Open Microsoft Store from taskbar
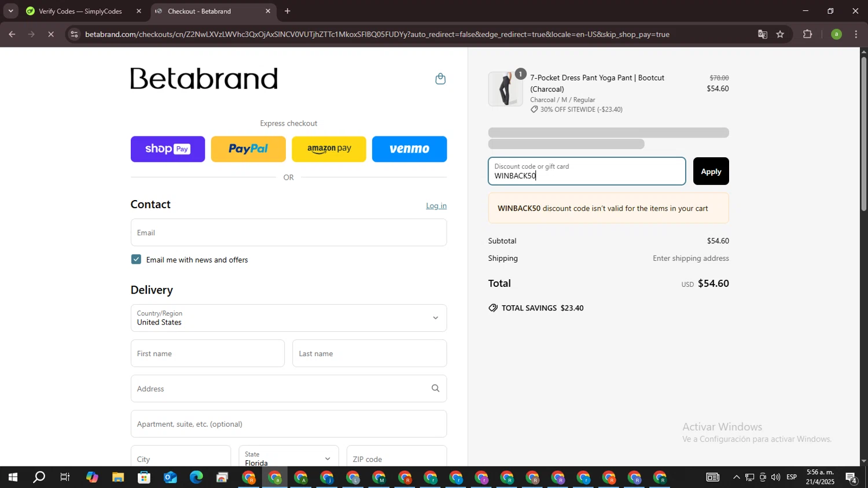Screen dimensions: 868x488 pyautogui.click(x=144, y=478)
